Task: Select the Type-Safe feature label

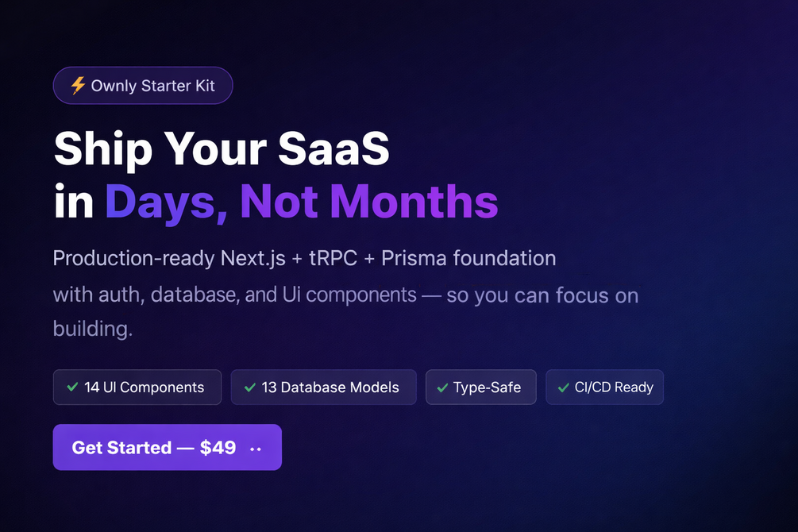Action: tap(487, 388)
